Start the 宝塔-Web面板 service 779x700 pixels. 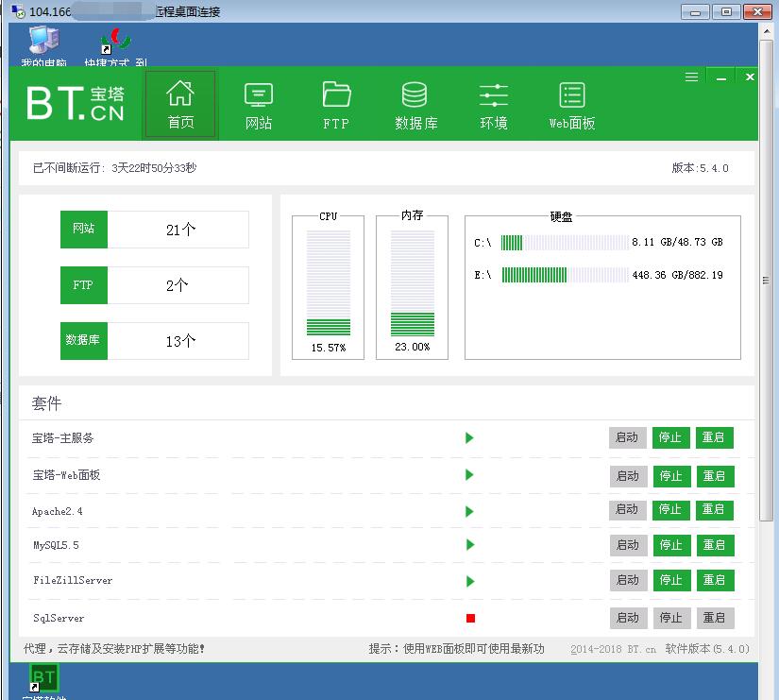[x=629, y=476]
